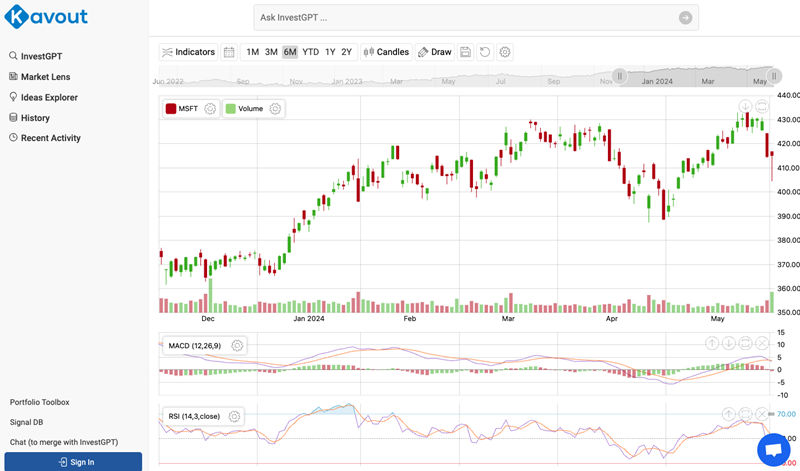Open the chat support bubble

tap(771, 448)
